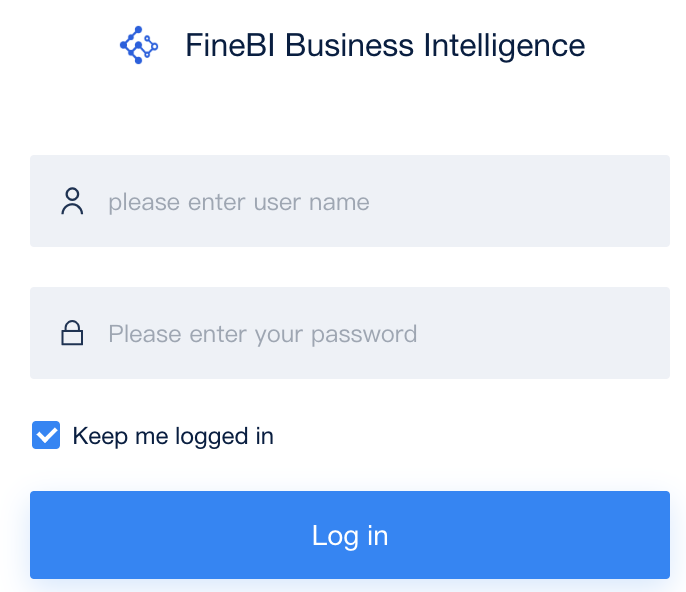Focus the user name input field

350,201
